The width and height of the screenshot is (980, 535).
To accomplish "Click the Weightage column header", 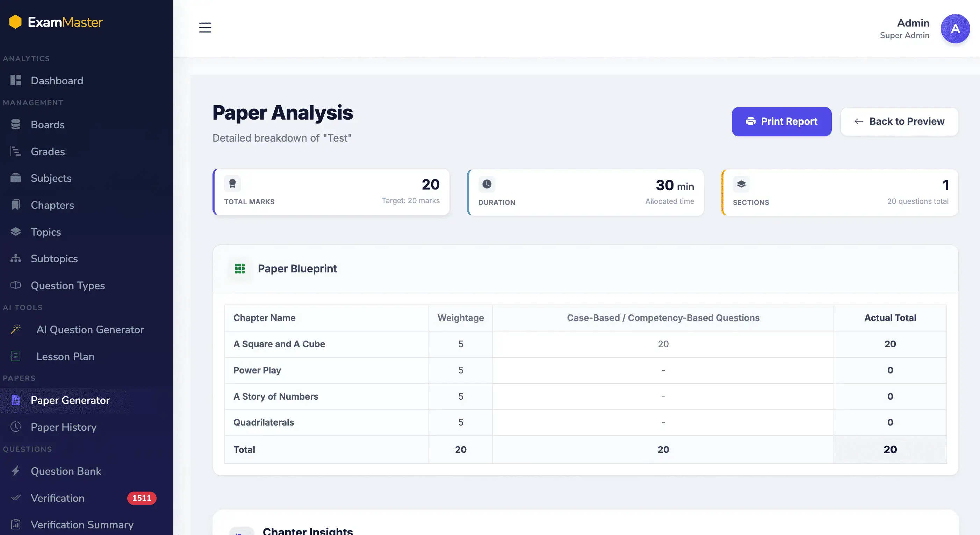I will [461, 318].
